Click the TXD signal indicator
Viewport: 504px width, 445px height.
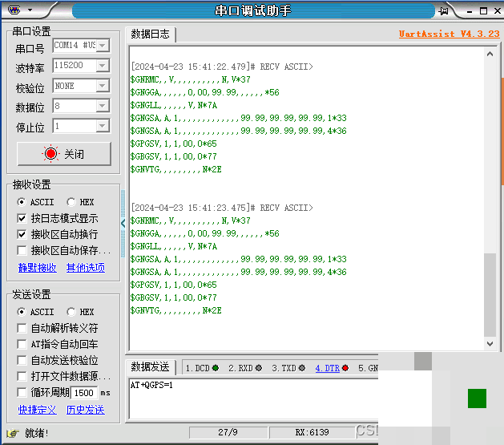[x=302, y=368]
